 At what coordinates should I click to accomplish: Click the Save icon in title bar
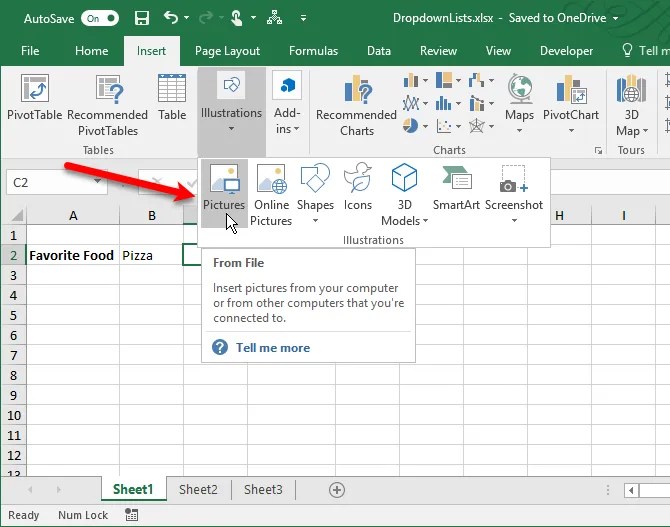click(142, 18)
